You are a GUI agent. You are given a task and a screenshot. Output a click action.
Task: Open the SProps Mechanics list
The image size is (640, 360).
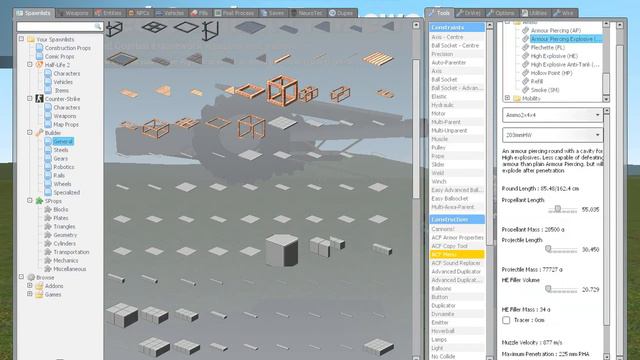65,260
